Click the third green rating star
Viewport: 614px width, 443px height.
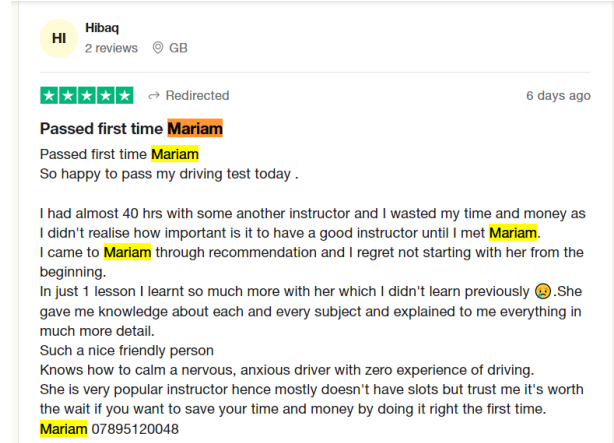pos(87,96)
